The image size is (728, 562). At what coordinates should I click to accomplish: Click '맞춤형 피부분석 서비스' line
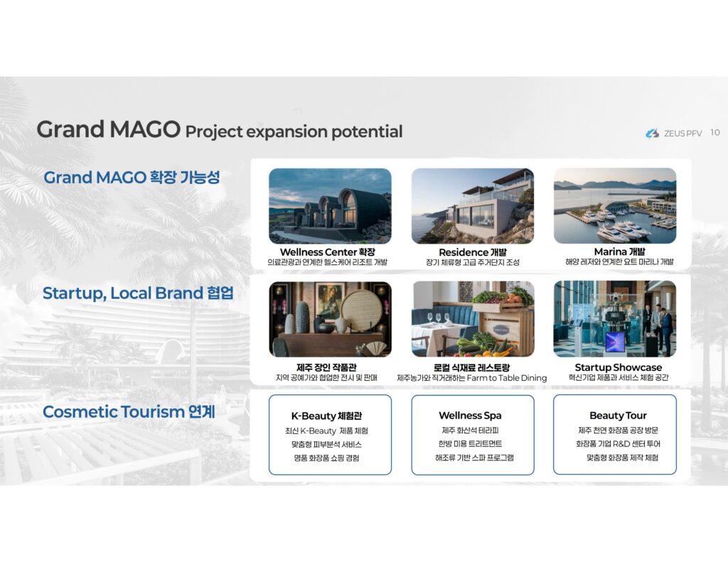(326, 444)
